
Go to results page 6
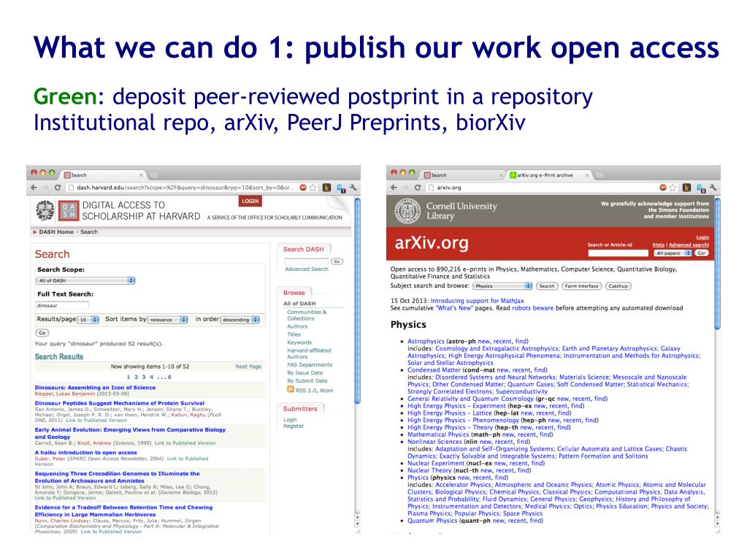pos(169,377)
